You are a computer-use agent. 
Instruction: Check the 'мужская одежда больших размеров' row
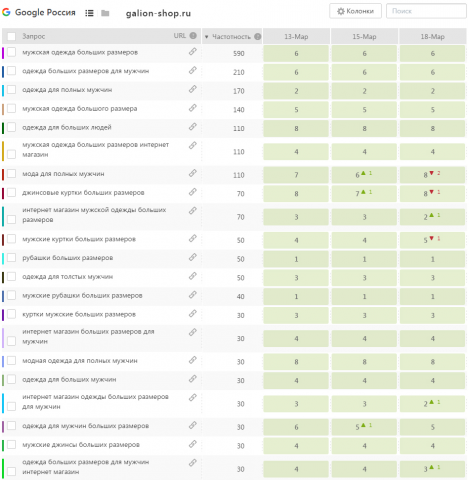[11, 52]
